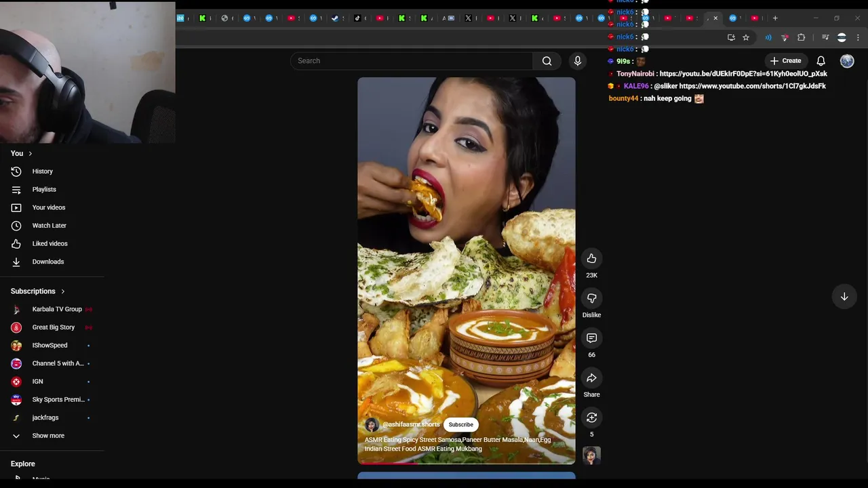Open the browser Extensions puzzle menu
The width and height of the screenshot is (868, 488).
(x=802, y=37)
